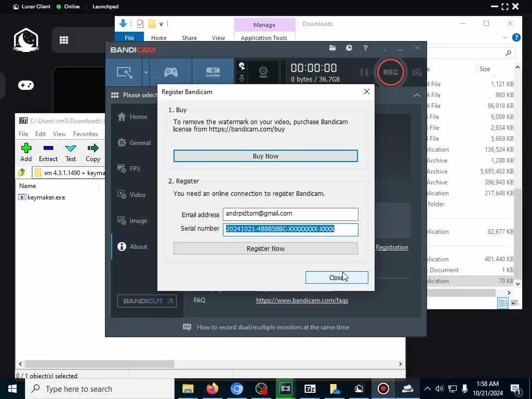Toggle webcam overlay icon in Bandicam
Viewport: 532px width, 399px height.
[x=263, y=72]
